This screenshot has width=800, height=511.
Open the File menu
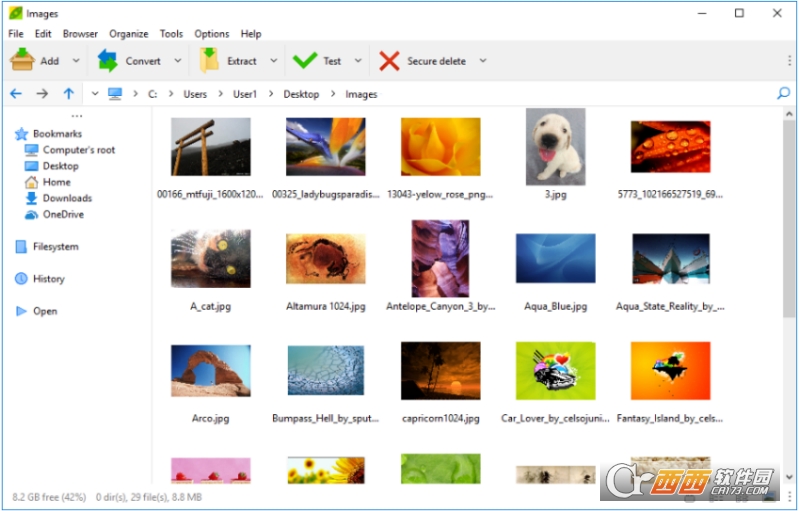(x=16, y=34)
